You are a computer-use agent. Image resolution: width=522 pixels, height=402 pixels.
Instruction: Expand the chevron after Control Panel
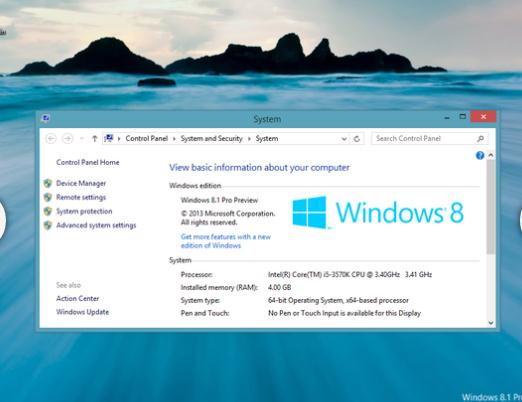coord(174,139)
